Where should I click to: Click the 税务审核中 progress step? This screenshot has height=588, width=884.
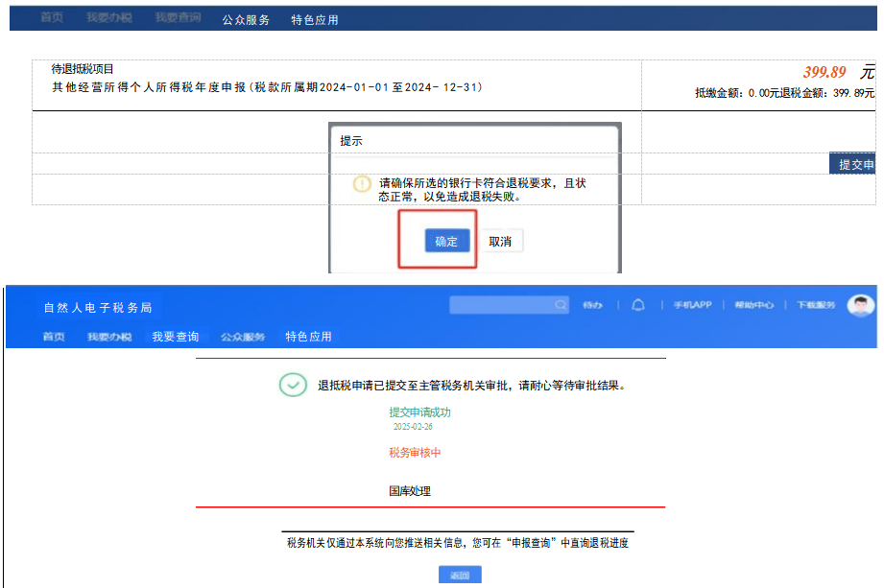(x=415, y=453)
